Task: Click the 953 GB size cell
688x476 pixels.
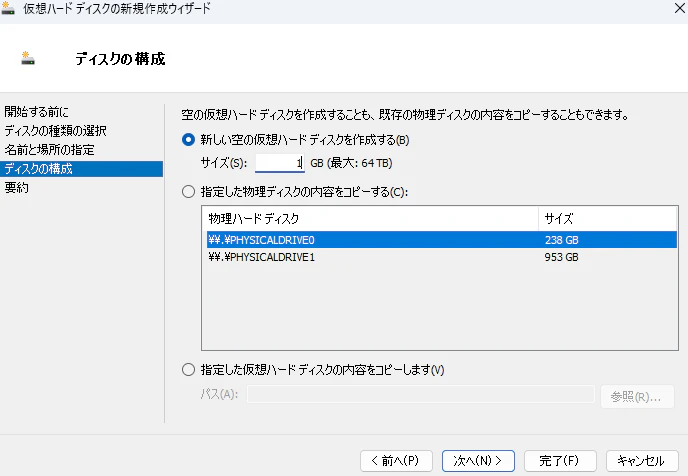Action: pos(561,257)
